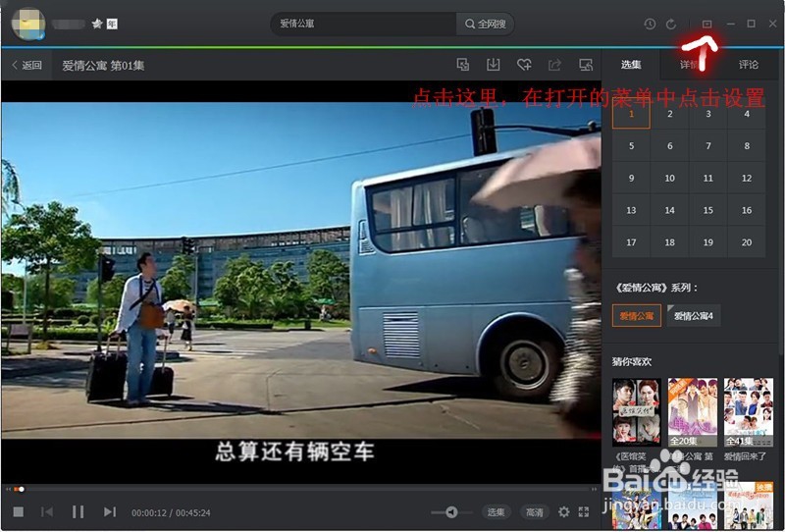Focus the search field containing 爱情公寓
Screen dimensions: 785x532
pos(363,24)
